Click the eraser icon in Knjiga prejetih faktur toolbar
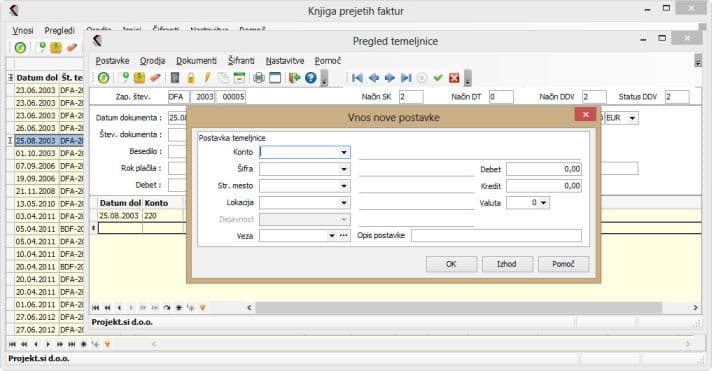Screen dimensions: 712x371 [x=72, y=47]
